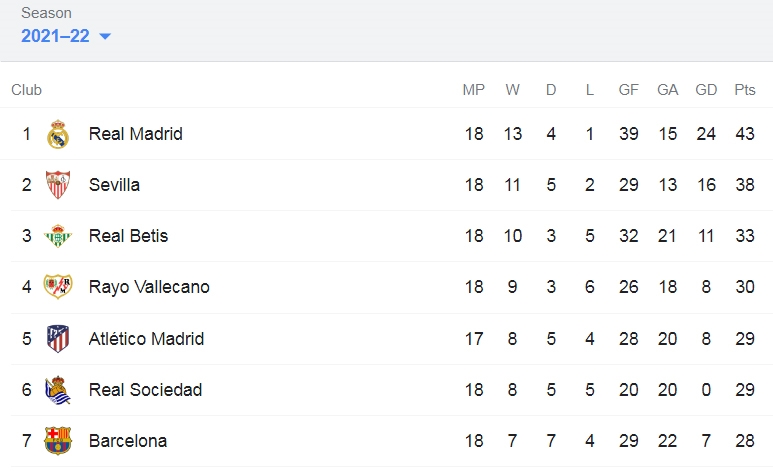This screenshot has width=773, height=471.
Task: Click the Club column header
Action: (x=27, y=90)
